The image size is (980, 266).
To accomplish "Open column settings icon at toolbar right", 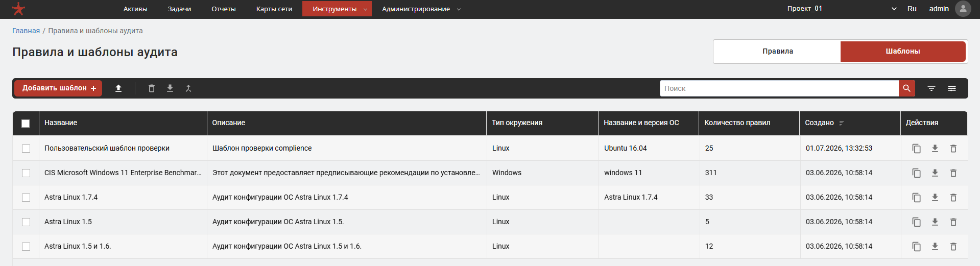I will 952,88.
